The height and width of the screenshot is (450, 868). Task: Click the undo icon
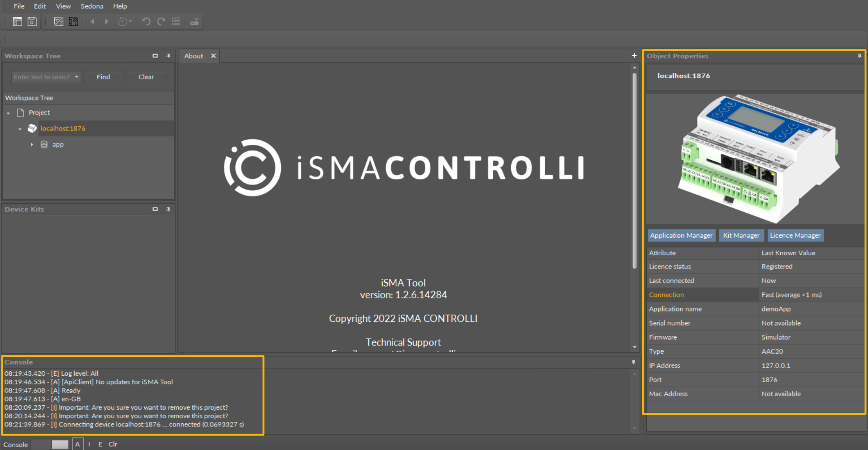146,21
